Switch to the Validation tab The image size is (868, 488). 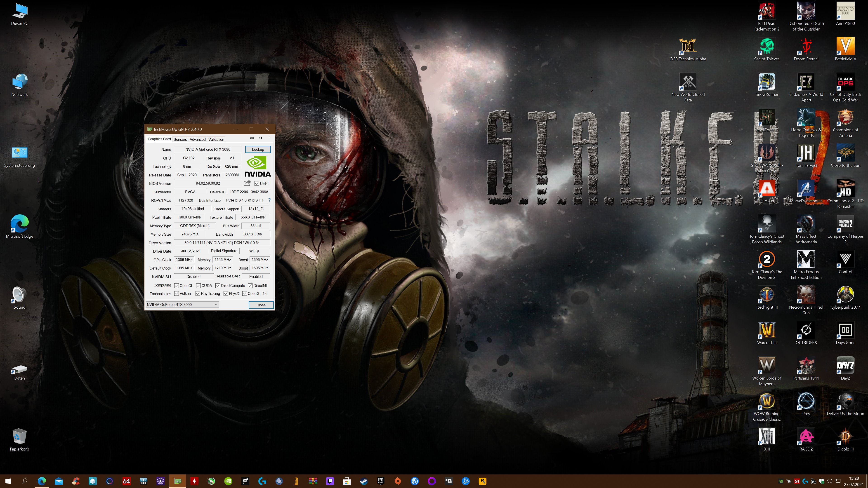coord(216,139)
